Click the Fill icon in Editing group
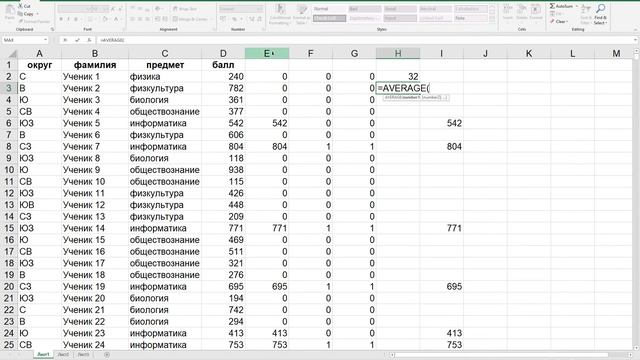 coord(552,14)
